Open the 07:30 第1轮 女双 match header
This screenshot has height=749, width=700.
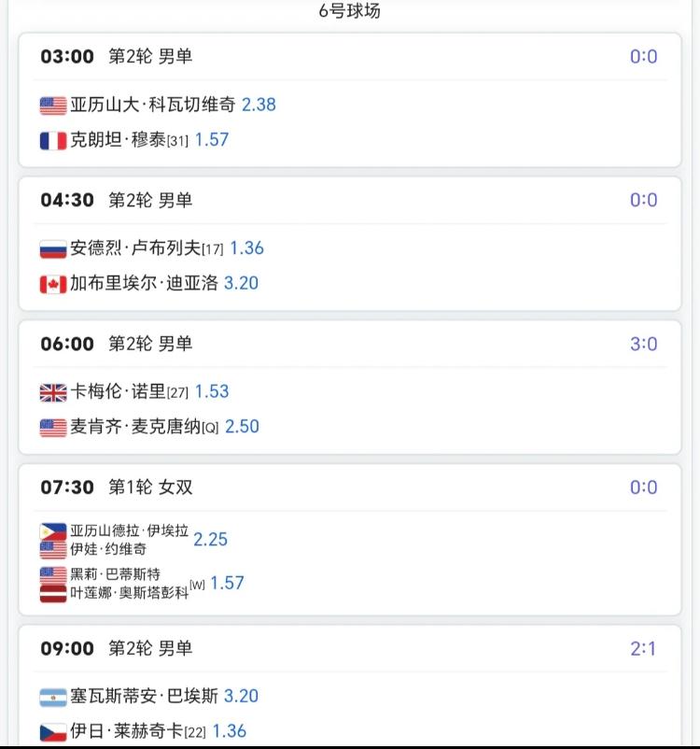pos(117,488)
